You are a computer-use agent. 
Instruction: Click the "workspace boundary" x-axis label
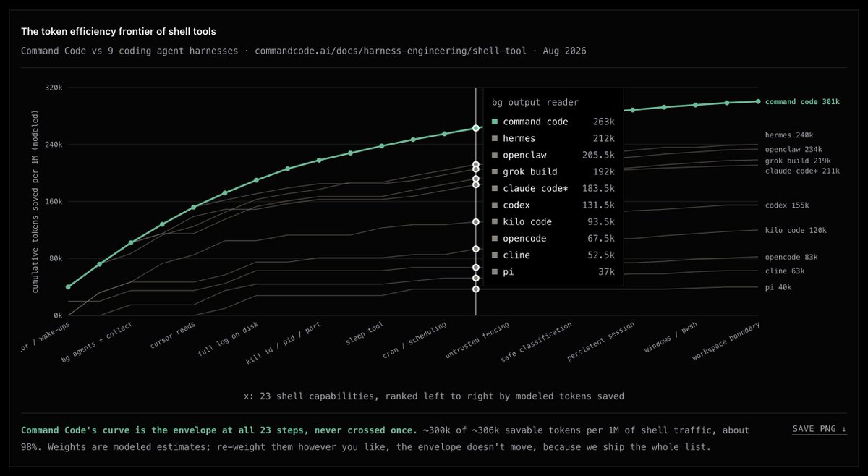pos(727,341)
